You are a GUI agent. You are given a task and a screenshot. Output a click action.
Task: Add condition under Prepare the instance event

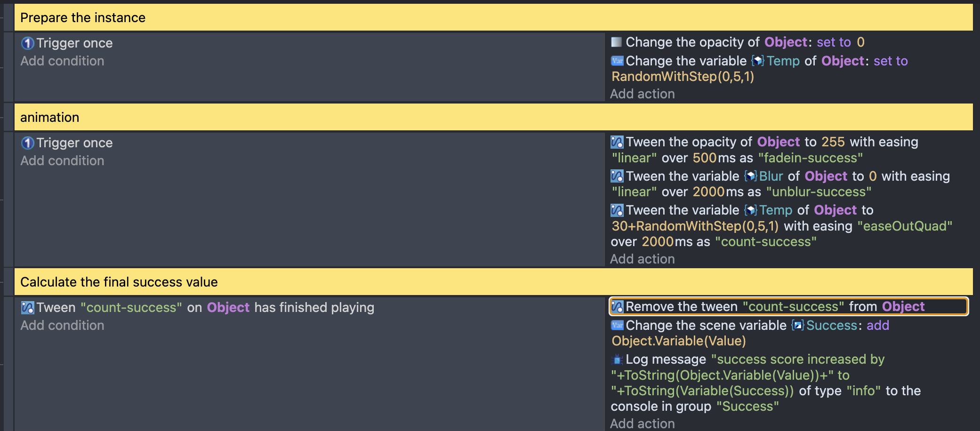click(x=62, y=61)
